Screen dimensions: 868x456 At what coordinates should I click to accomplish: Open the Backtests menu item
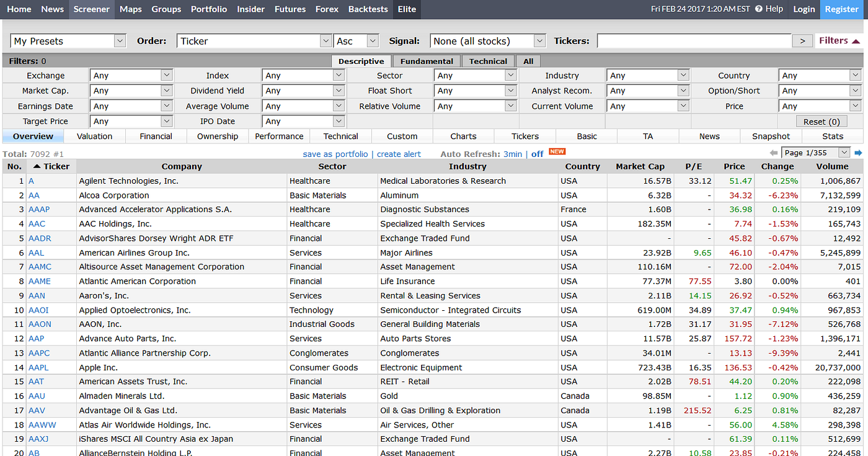(368, 9)
